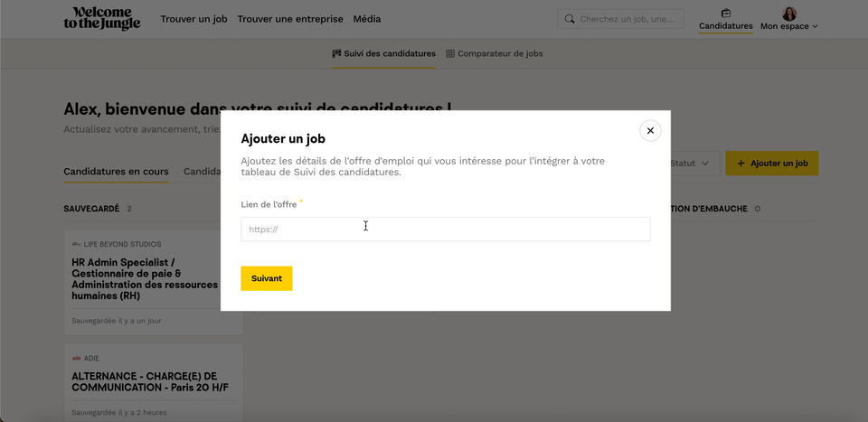Focus the job search box
868x422 pixels.
coord(626,19)
